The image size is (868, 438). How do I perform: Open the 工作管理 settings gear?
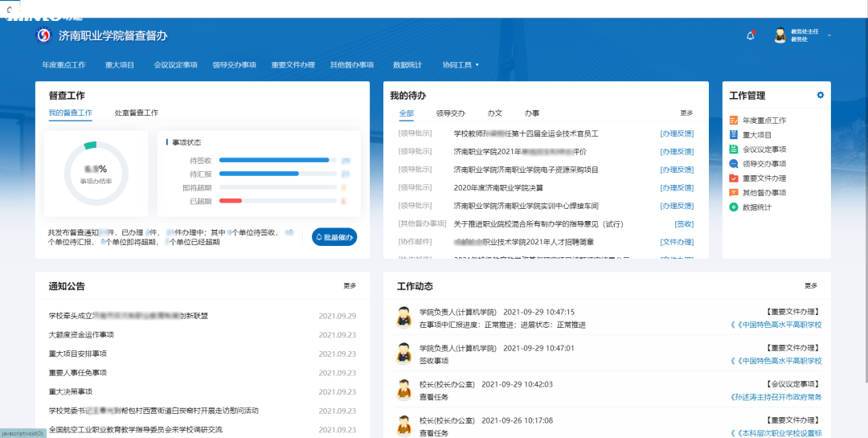click(820, 96)
